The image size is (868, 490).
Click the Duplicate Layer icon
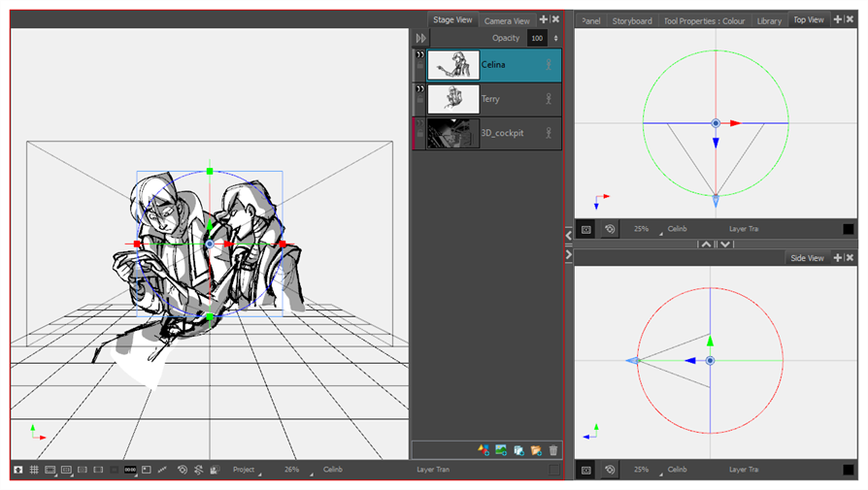[x=518, y=449]
